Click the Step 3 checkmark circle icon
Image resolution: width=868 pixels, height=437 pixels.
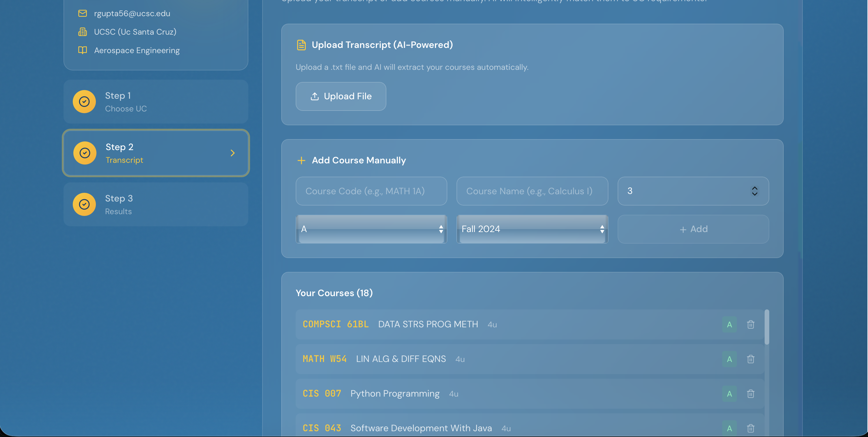click(x=84, y=204)
